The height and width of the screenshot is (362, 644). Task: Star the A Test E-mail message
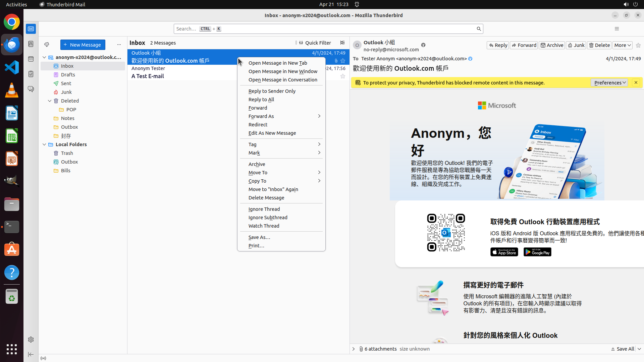coord(342,76)
